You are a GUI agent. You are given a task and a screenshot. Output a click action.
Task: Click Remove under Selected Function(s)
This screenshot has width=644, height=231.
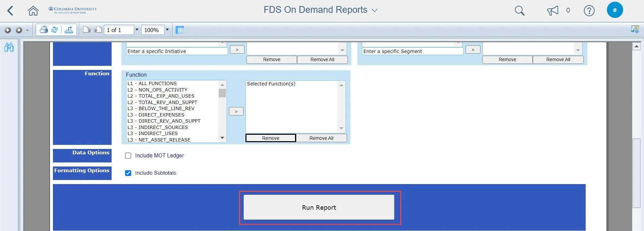coord(271,138)
